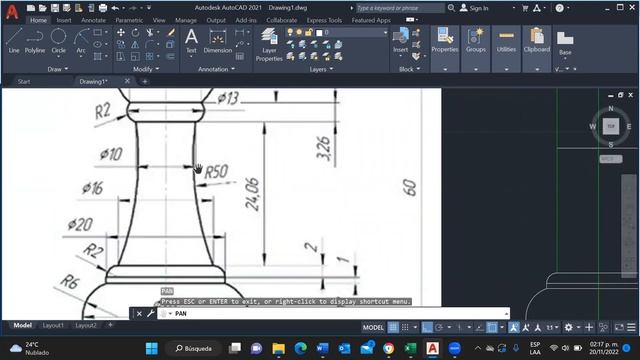Viewport: 640px width, 360px height.
Task: Click the Save icon in Quick Access toolbar
Action: pos(55,8)
